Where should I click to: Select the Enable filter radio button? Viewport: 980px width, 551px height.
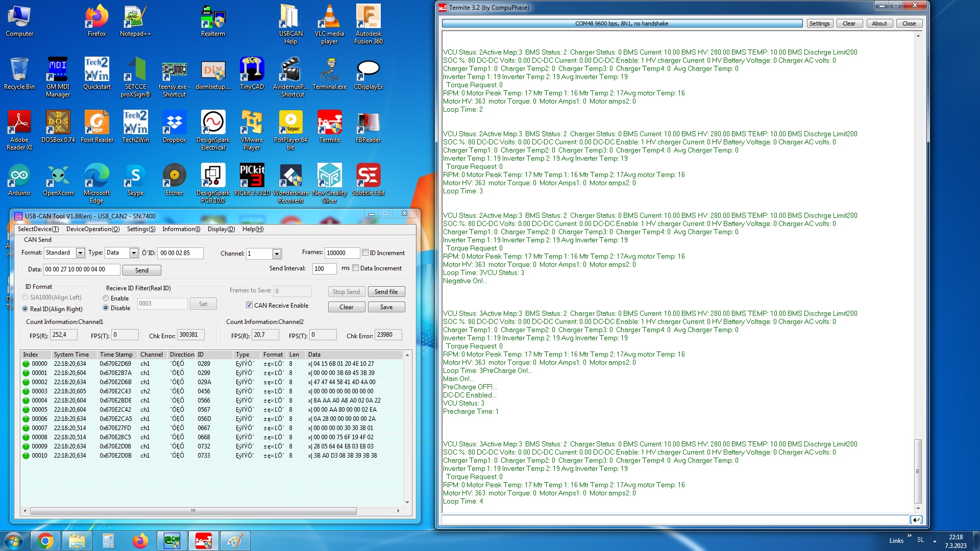pos(106,298)
